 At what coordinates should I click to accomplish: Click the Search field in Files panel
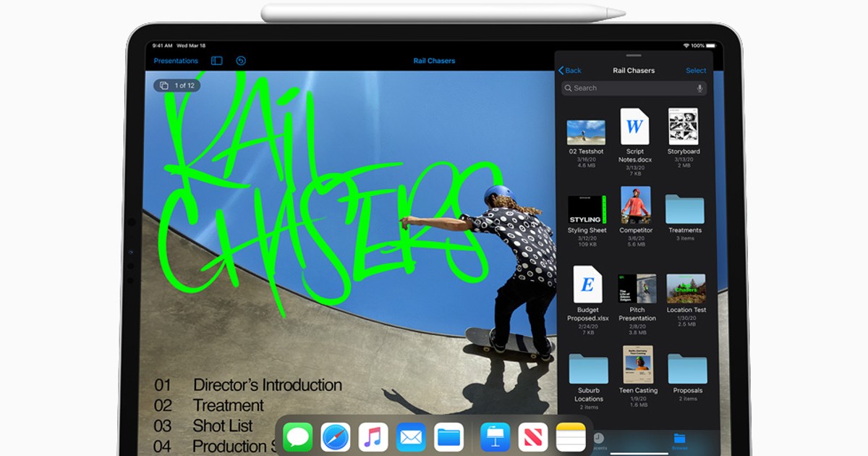pyautogui.click(x=634, y=88)
